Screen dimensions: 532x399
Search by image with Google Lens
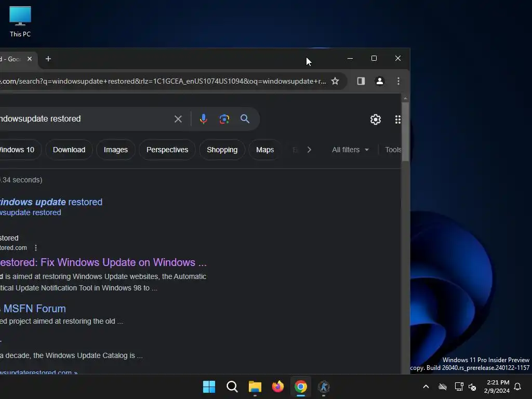[224, 119]
